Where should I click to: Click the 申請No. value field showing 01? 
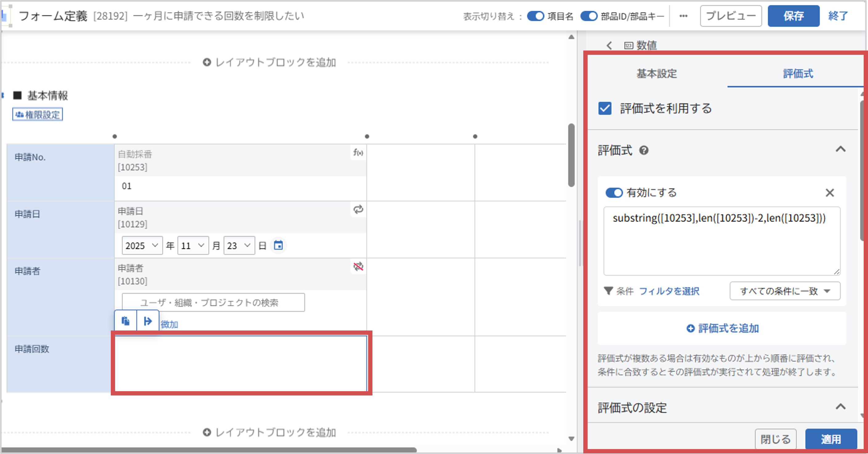241,186
